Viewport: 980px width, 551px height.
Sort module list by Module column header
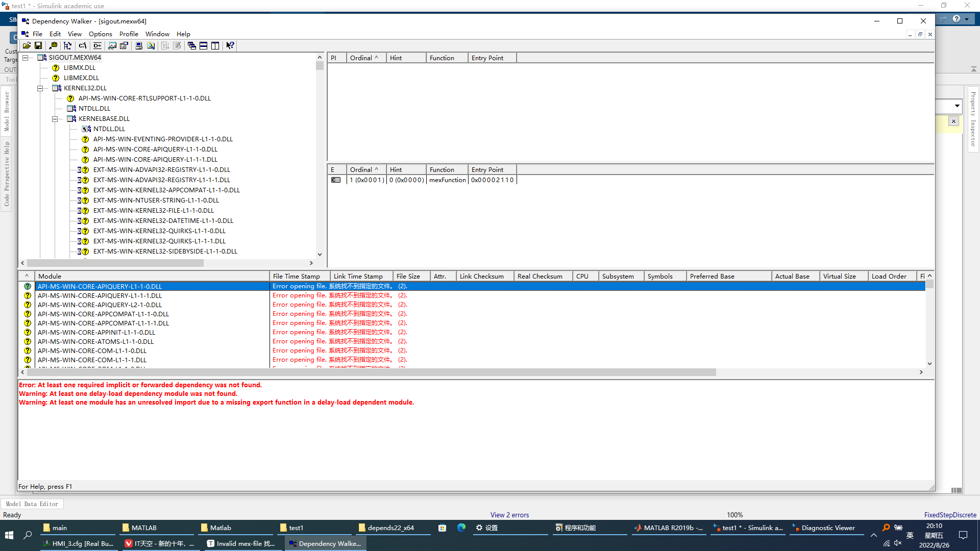(152, 277)
